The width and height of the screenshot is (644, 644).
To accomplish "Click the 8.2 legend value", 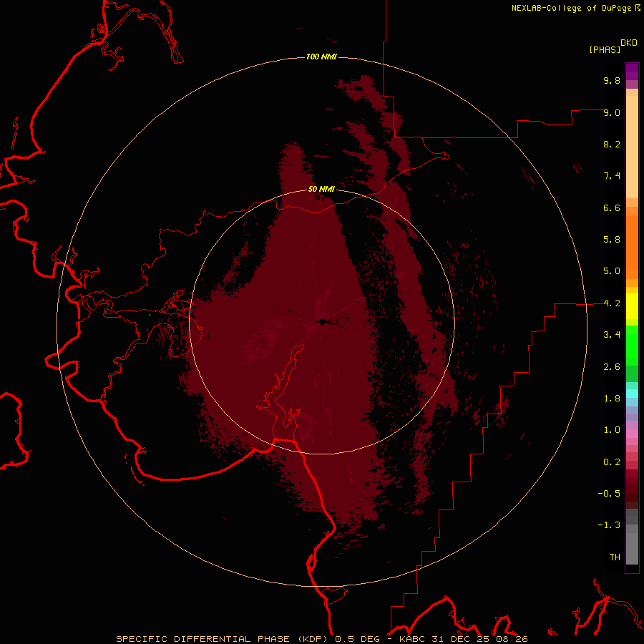I will coord(612,144).
